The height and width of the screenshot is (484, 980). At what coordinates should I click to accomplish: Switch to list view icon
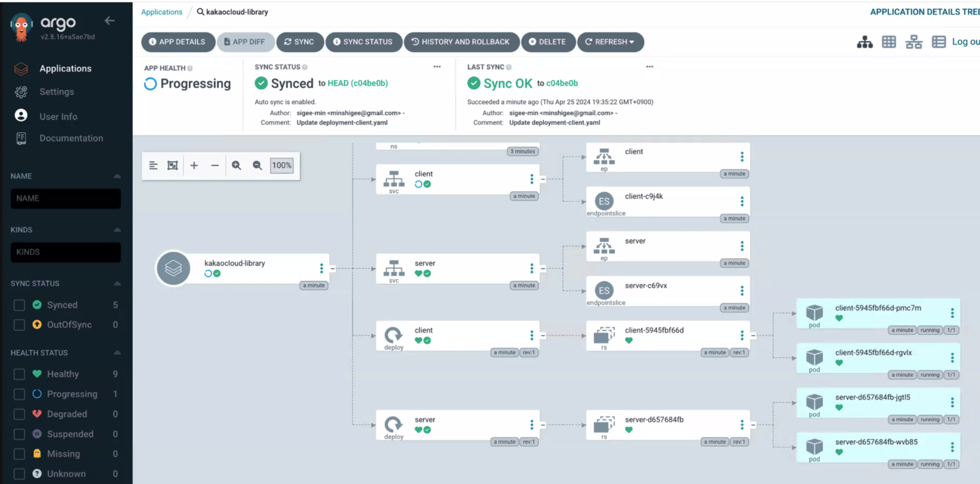point(939,42)
